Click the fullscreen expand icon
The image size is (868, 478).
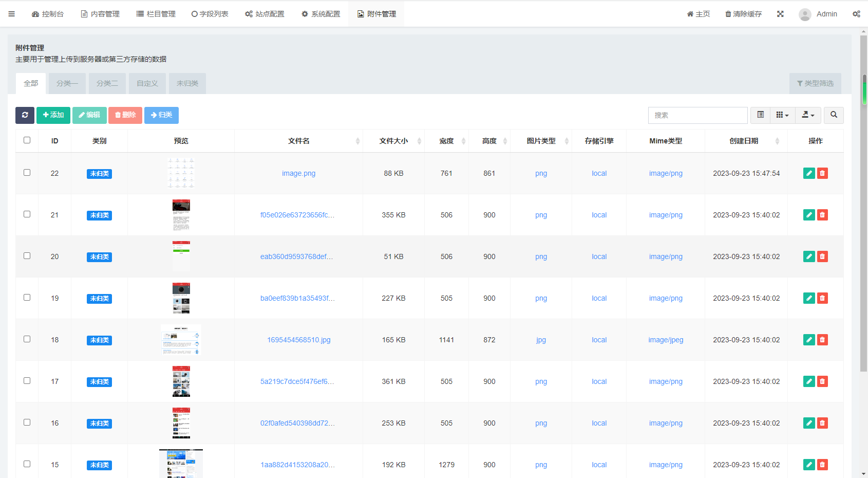tap(780, 14)
